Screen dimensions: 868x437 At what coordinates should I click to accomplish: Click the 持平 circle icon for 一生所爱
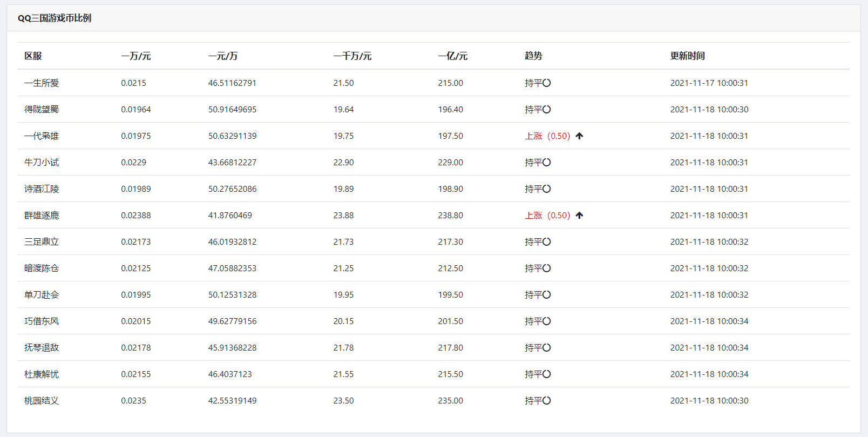[x=547, y=83]
